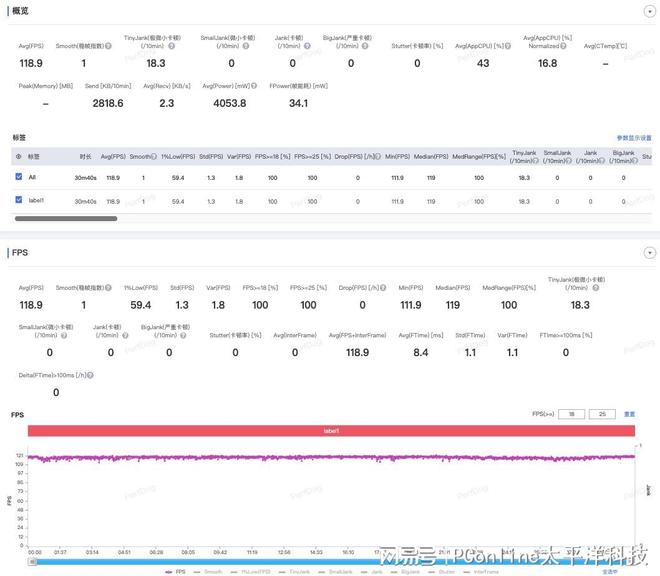Click the FPS threshold field showing 18
Viewport: 660px width, 576px height.
(x=572, y=414)
